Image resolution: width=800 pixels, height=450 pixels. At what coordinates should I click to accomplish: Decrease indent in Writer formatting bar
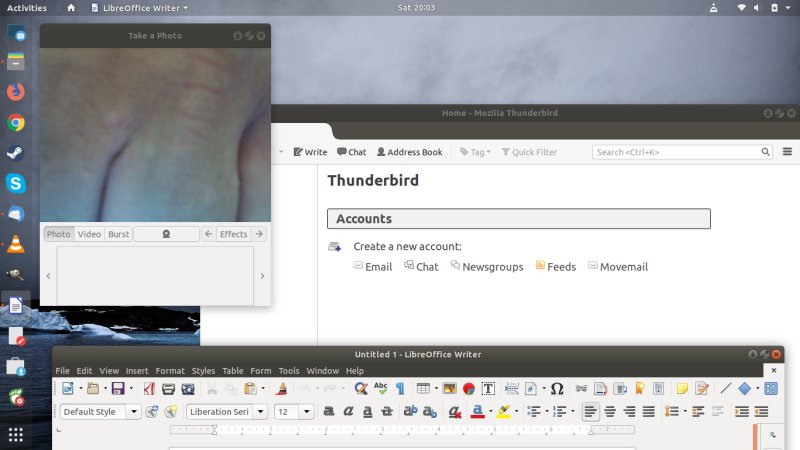(761, 411)
